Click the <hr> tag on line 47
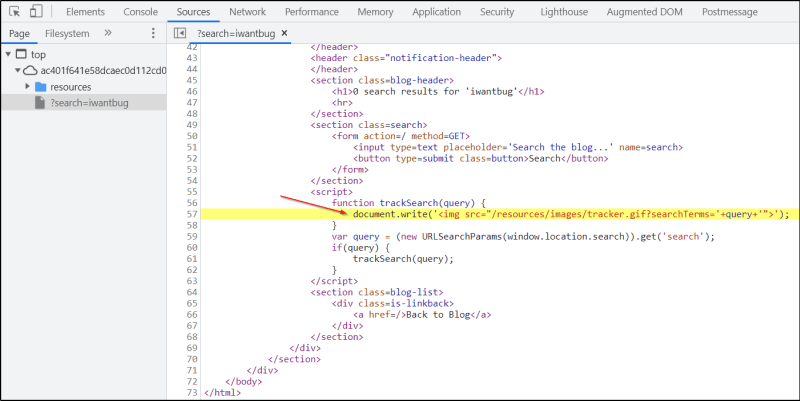The height and width of the screenshot is (401, 800). (x=342, y=103)
